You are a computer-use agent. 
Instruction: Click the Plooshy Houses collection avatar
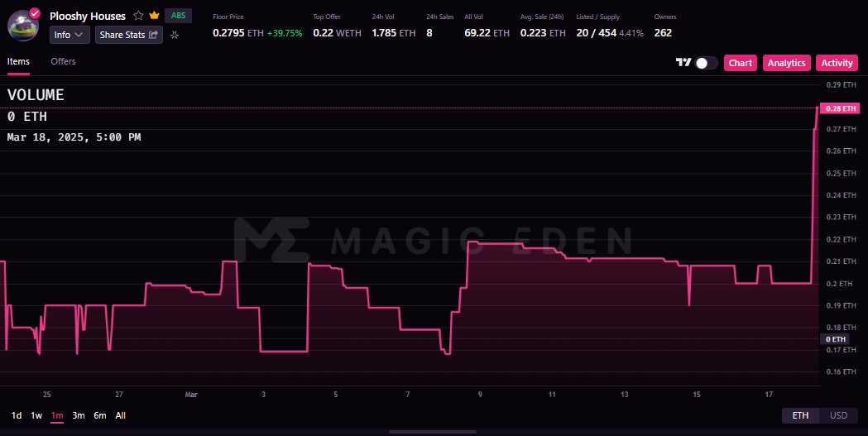coord(22,26)
